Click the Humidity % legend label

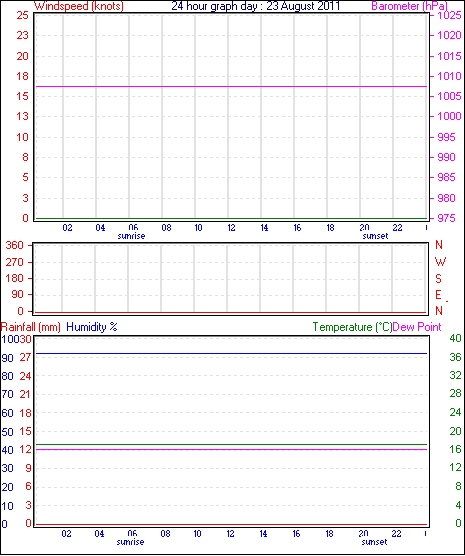(92, 327)
